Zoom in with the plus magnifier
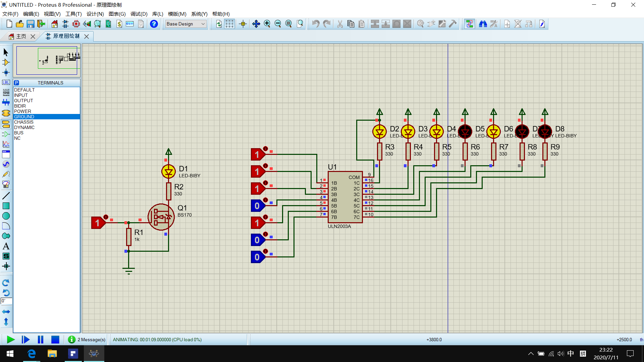 pos(267,24)
